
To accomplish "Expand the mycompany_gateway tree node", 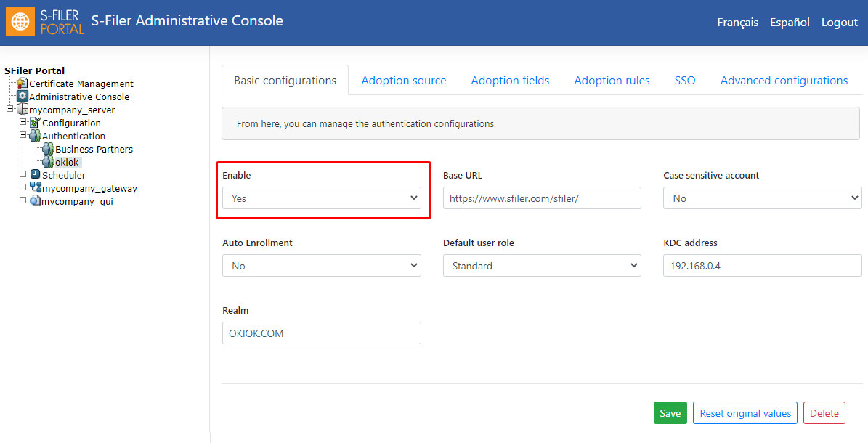I will [x=23, y=187].
